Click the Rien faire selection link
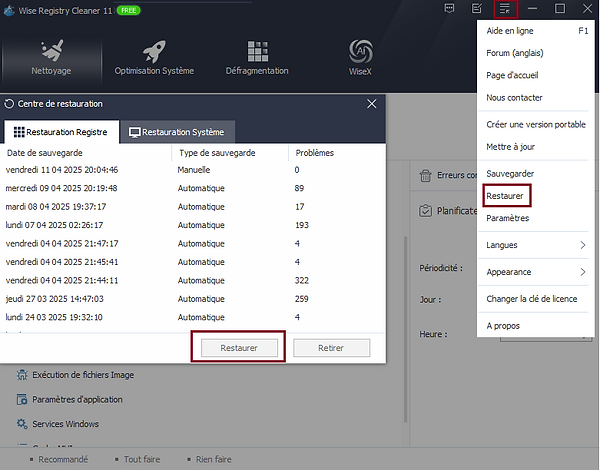 (214, 459)
